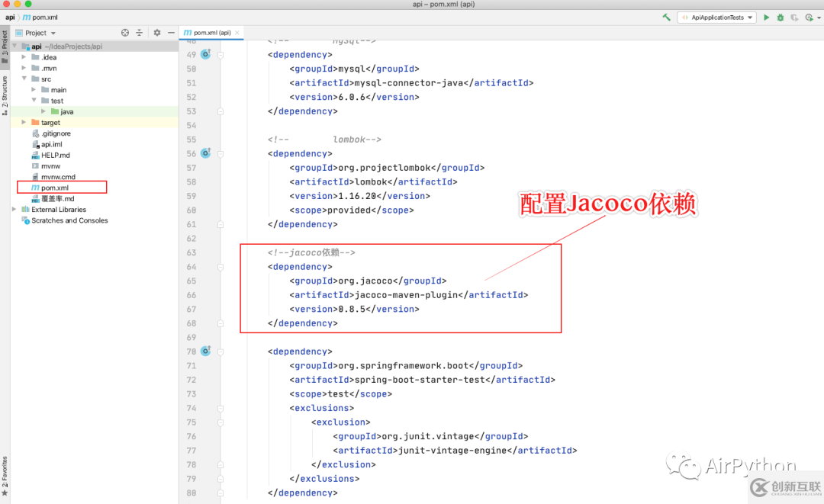Screen dimensions: 824x504
Task: Fold the lombok dependency at line 56
Action: coord(220,154)
